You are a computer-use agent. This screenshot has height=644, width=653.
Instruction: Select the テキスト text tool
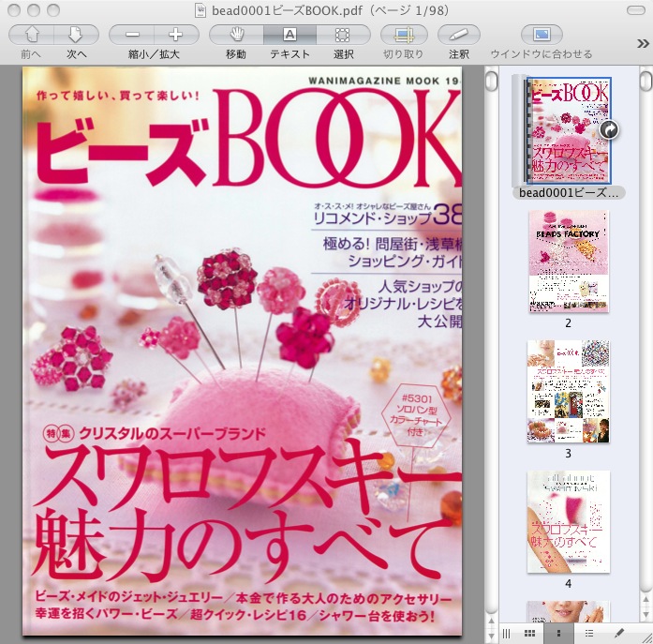tap(289, 35)
